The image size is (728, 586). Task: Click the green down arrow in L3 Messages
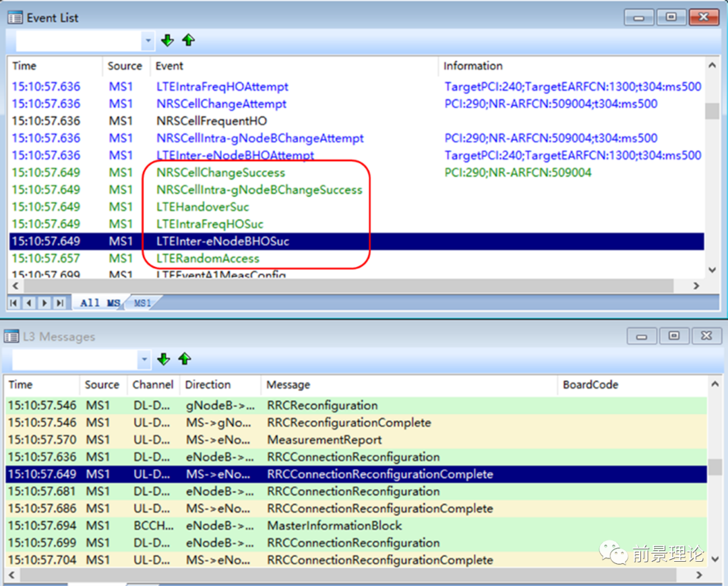click(x=163, y=359)
